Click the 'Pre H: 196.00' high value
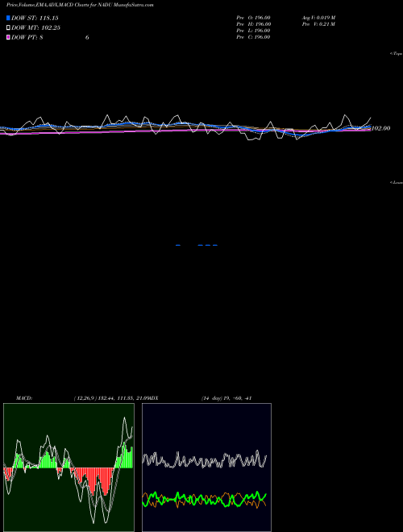Screen dimensions: 403x532 (x=253, y=24)
